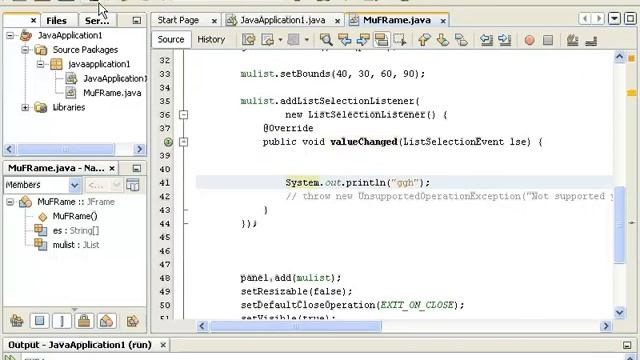This screenshot has width=640, height=360.
Task: Collapse MuFRame :: JFrame node in Navigator
Action: (x=10, y=202)
